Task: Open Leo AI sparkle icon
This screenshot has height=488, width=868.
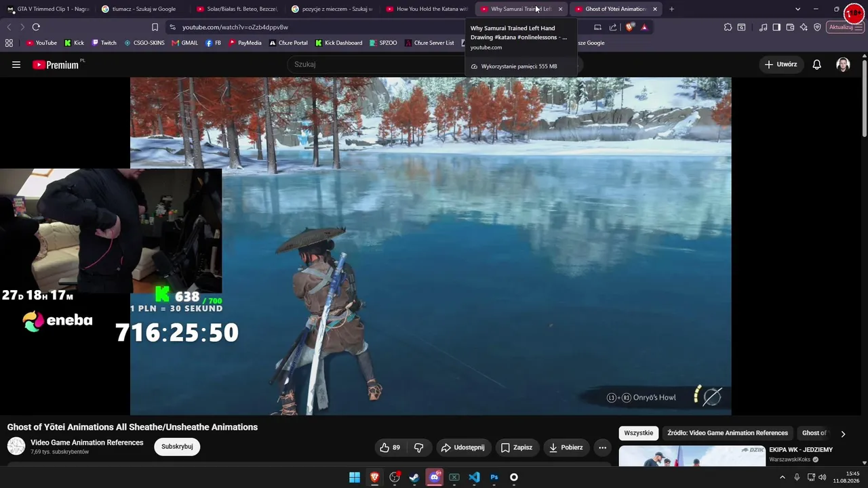Action: (x=804, y=27)
